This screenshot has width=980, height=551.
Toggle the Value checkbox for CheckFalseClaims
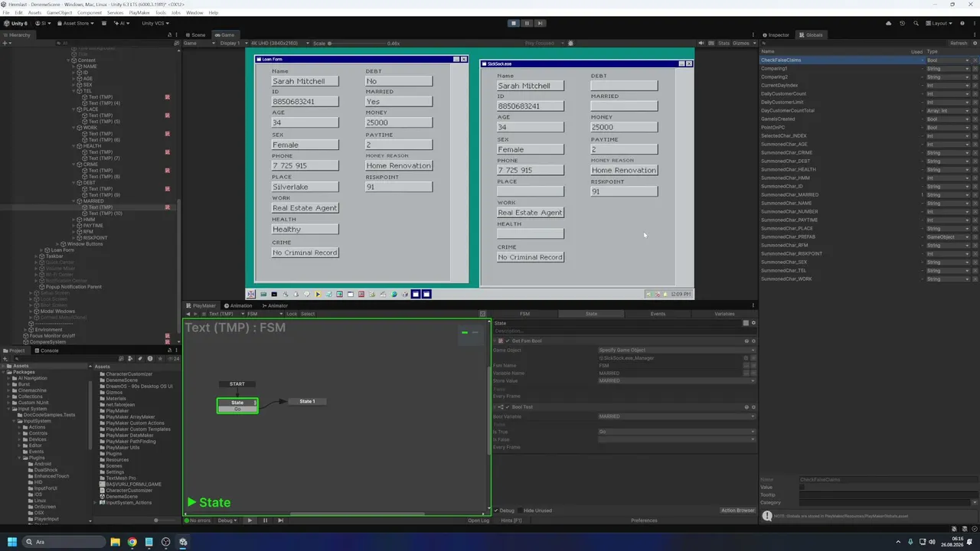click(802, 487)
